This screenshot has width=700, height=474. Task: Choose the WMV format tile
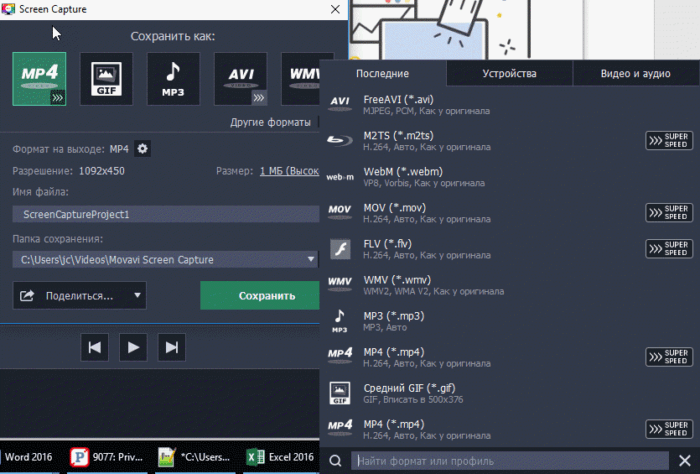tap(300, 79)
